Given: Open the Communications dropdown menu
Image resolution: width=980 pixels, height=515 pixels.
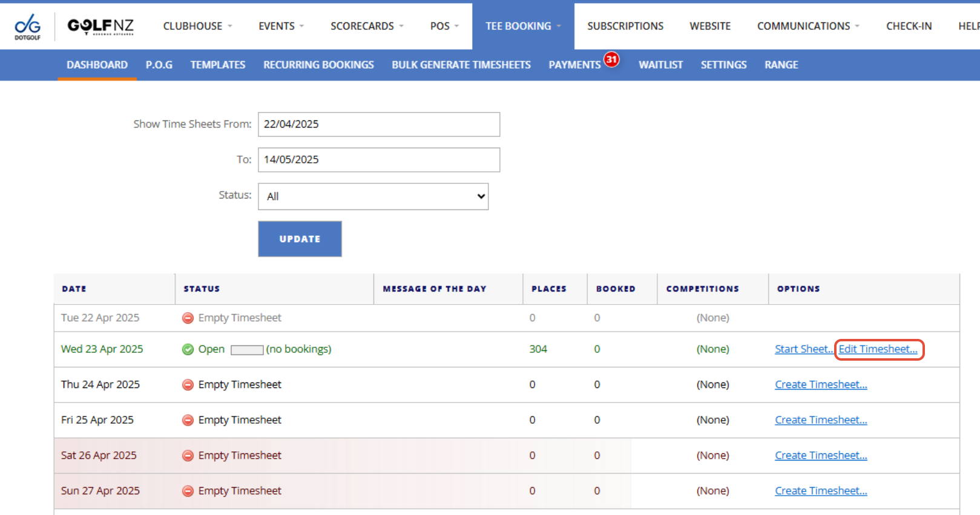Looking at the screenshot, I should (x=807, y=26).
